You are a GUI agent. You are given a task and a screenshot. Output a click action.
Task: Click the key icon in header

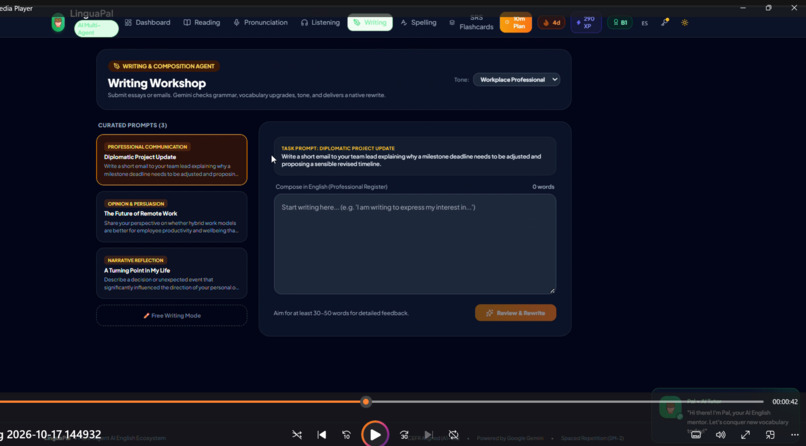tap(665, 23)
